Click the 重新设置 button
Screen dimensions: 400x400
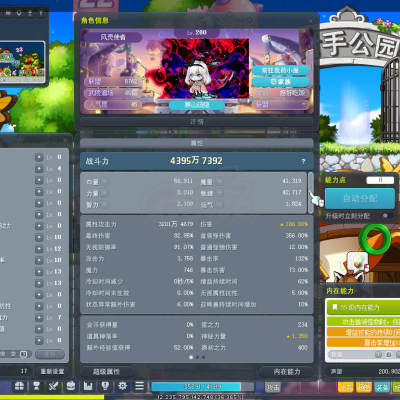pos(52,371)
